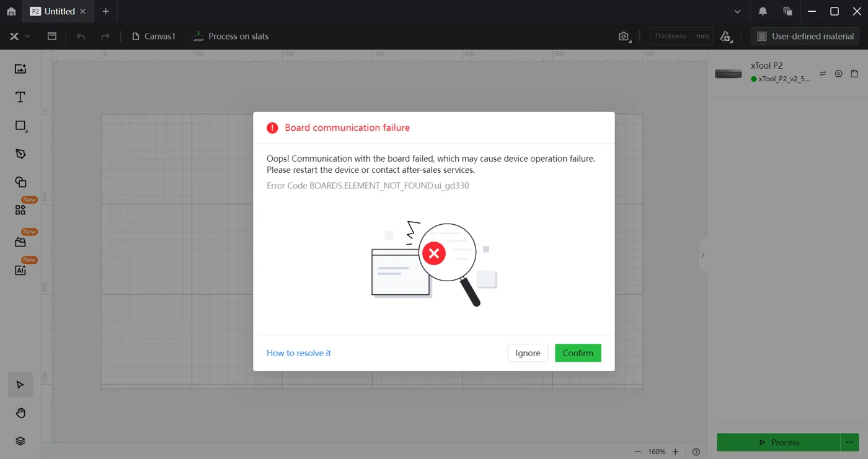Image resolution: width=868 pixels, height=459 pixels.
Task: Open the project templates tool marked New
Action: coord(20,242)
